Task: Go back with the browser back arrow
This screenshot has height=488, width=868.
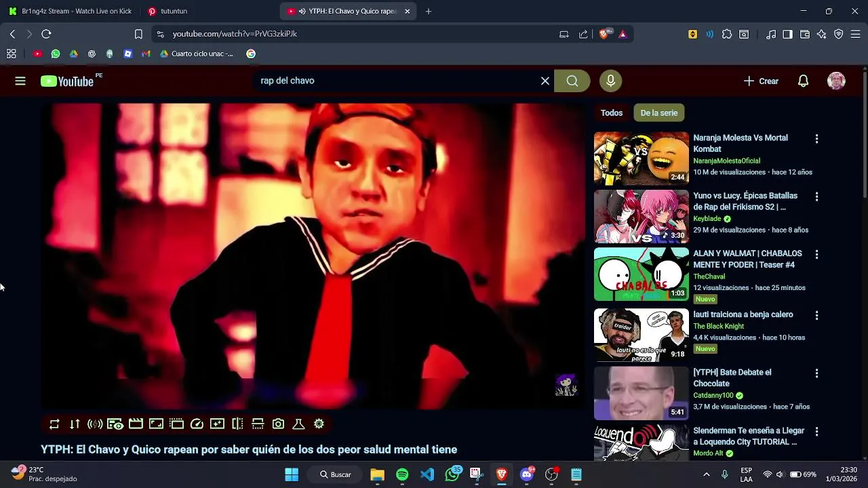Action: tap(12, 34)
